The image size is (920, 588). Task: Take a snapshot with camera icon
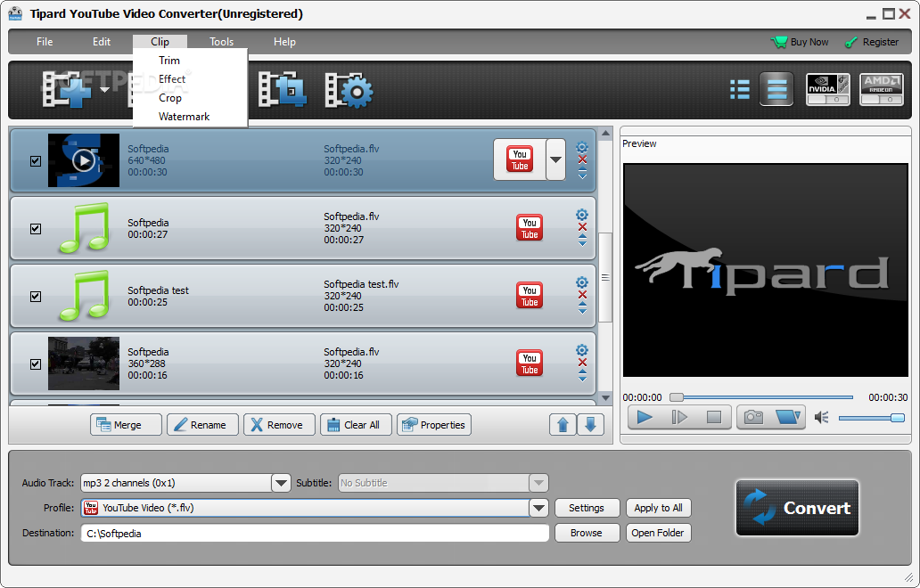753,417
